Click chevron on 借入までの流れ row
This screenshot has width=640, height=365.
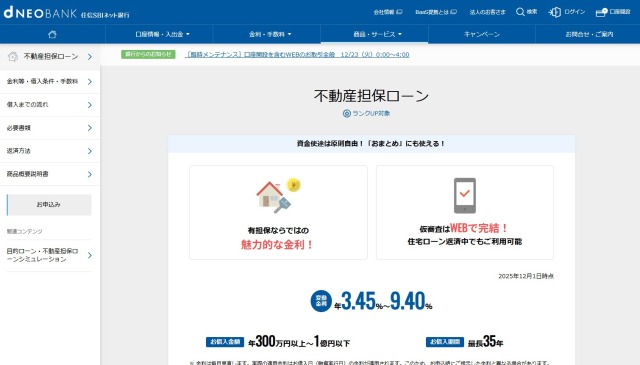pos(90,105)
